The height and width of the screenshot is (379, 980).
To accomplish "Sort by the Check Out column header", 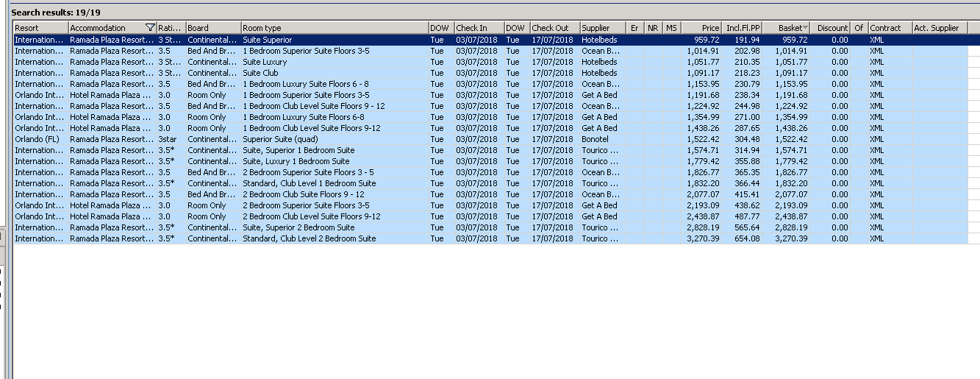I will point(555,28).
